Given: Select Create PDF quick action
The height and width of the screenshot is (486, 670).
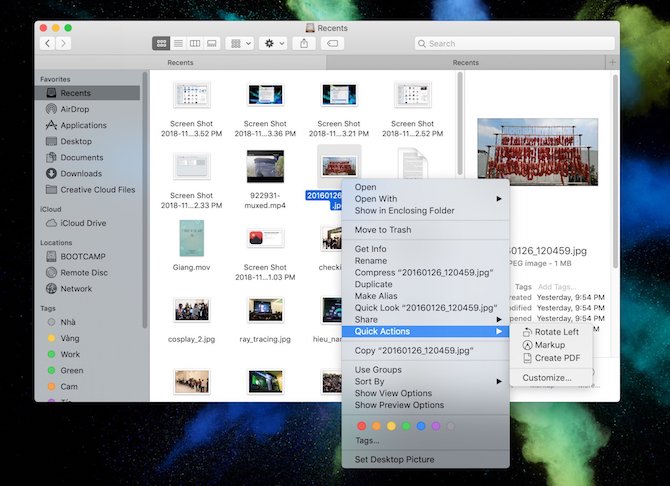Looking at the screenshot, I should pyautogui.click(x=556, y=358).
